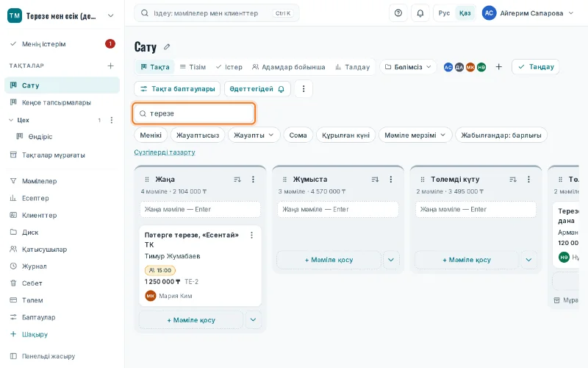The height and width of the screenshot is (368, 588).
Task: Toggle Жабылғандар: барлығы filter chip
Action: click(x=501, y=135)
